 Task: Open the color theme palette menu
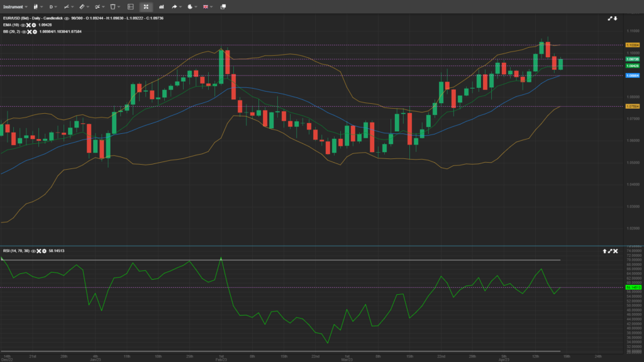[190, 6]
